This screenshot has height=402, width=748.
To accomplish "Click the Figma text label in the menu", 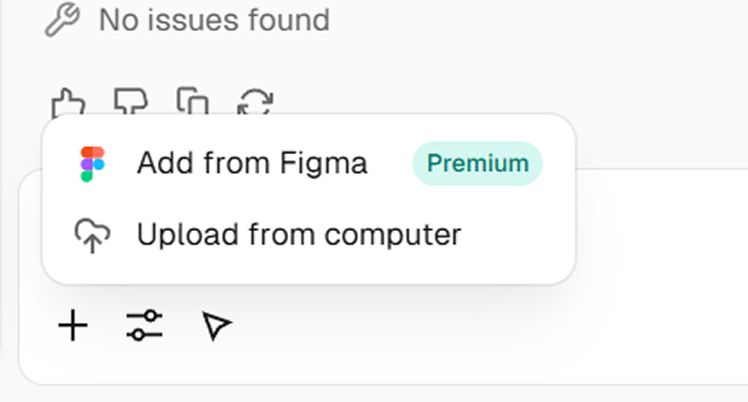I will point(323,163).
